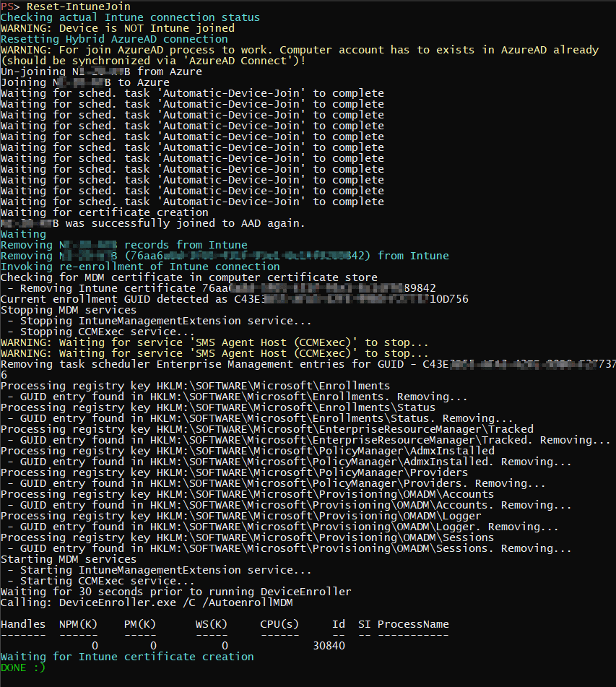Click the 'Waiting for 30 seconds' line
The width and height of the screenshot is (616, 687).
click(x=175, y=592)
